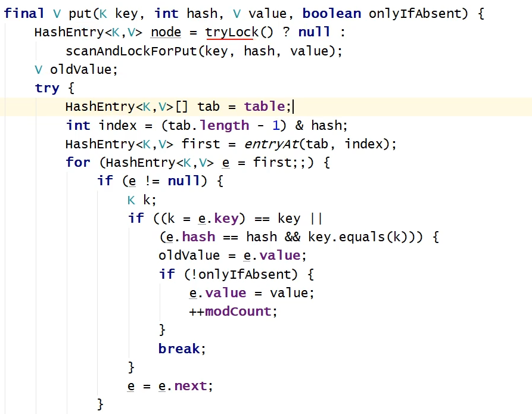Click the 'table' field on the highlighted line
The height and width of the screenshot is (414, 532).
265,107
